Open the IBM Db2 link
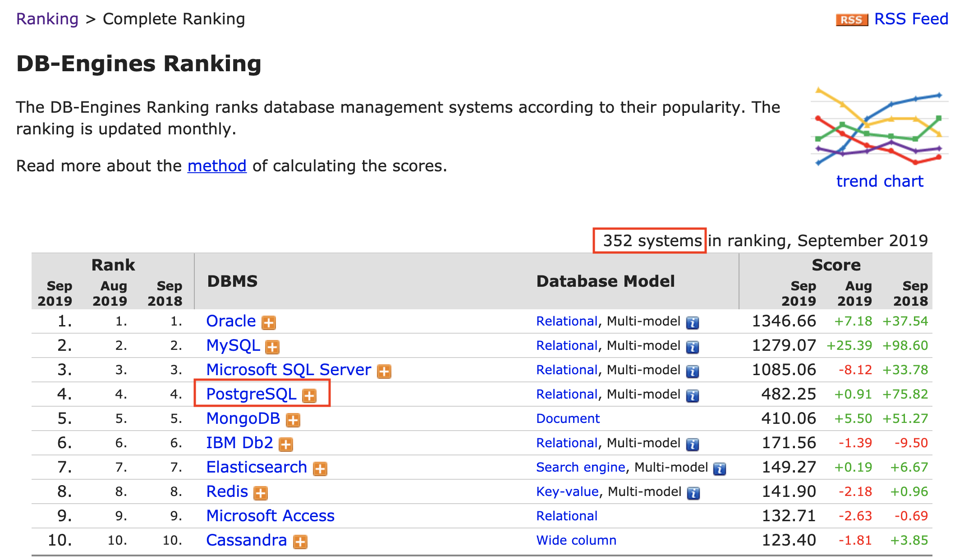This screenshot has width=955, height=560. [240, 443]
